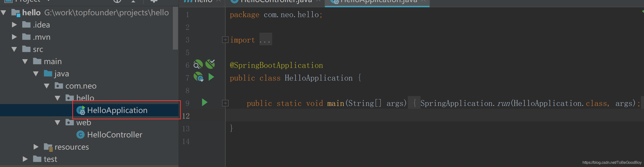Expand the test folder arrow
The image size is (644, 167).
click(x=25, y=159)
